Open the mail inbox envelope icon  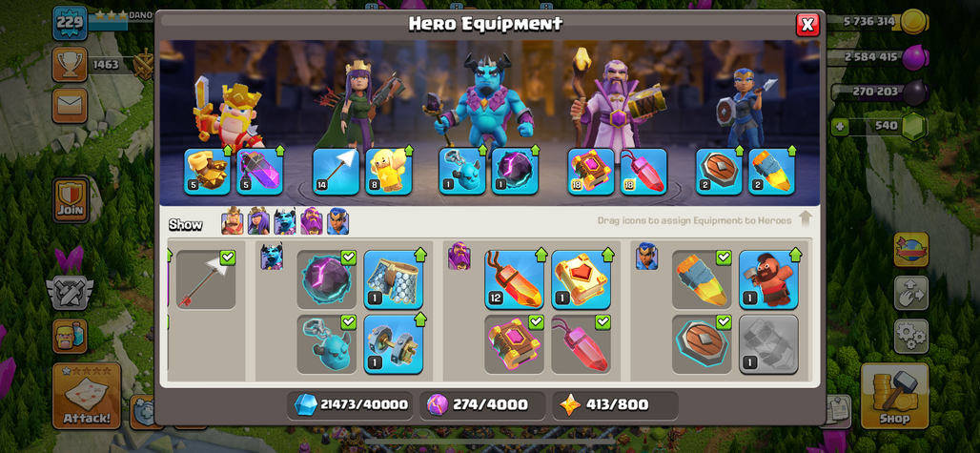70,106
